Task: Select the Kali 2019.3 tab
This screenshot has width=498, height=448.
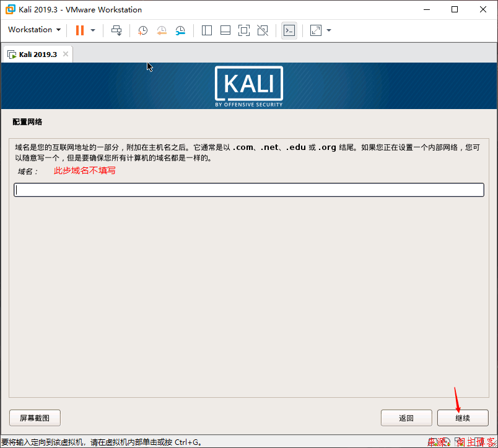Action: [38, 55]
